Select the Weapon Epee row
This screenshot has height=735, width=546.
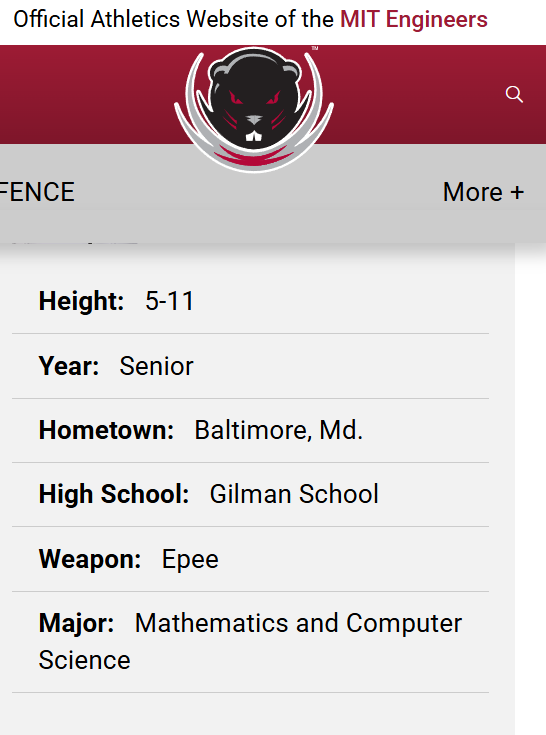(250, 559)
